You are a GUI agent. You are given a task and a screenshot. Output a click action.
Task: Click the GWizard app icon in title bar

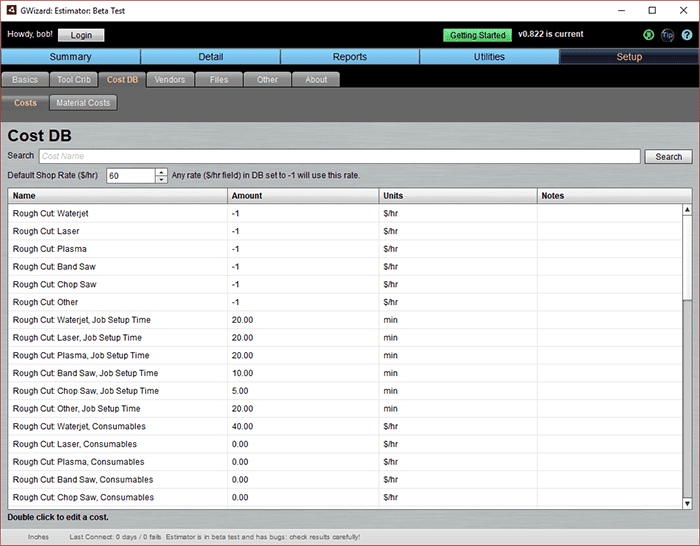12,10
